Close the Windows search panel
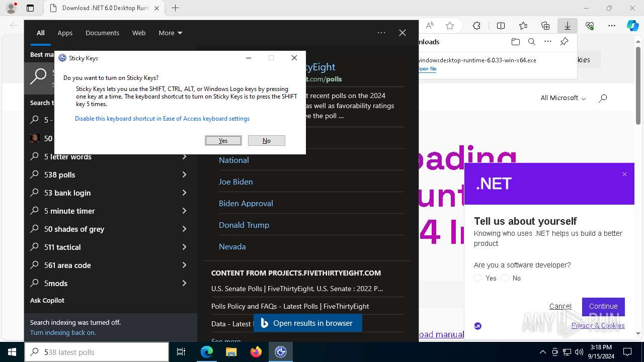Screen dimensions: 644x362 403,33
